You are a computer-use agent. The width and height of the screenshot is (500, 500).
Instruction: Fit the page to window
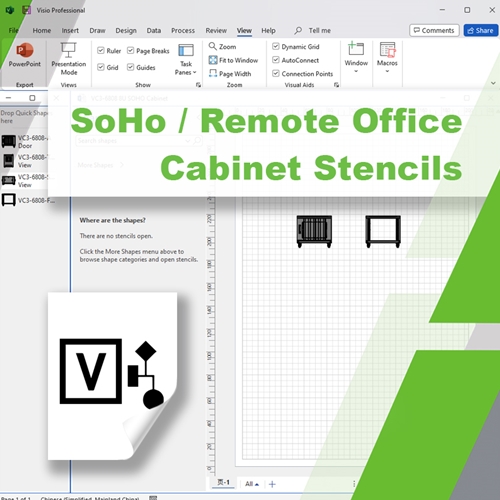[x=233, y=60]
